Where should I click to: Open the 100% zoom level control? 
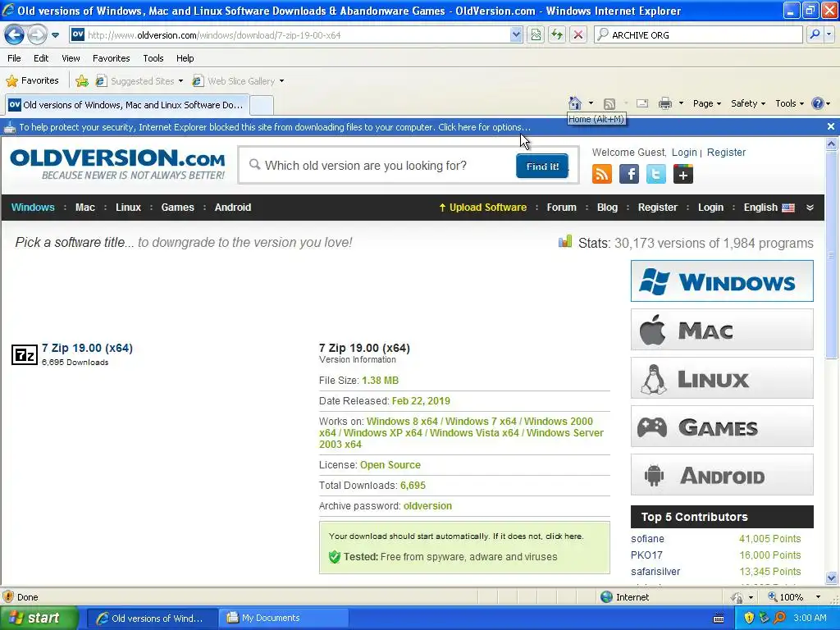(794, 597)
